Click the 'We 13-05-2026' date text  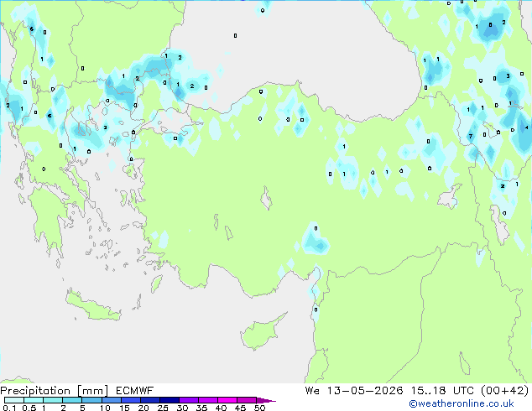pos(354,391)
